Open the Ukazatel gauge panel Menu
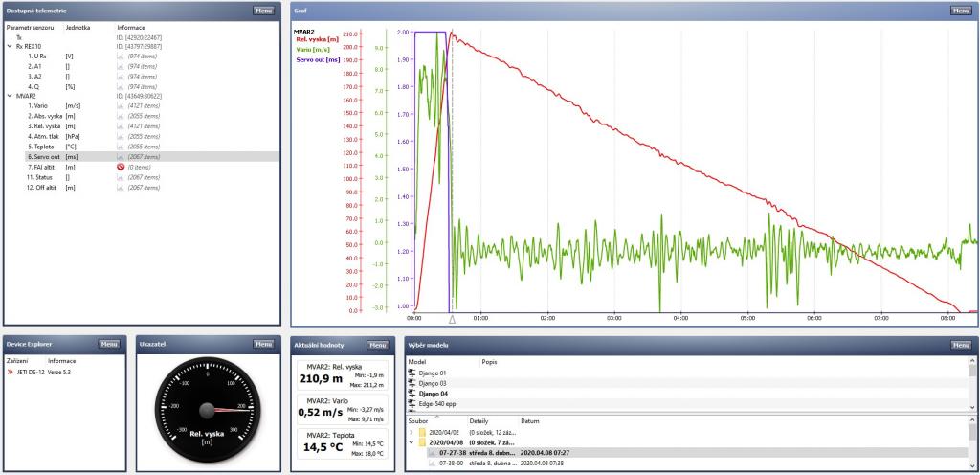 point(263,344)
